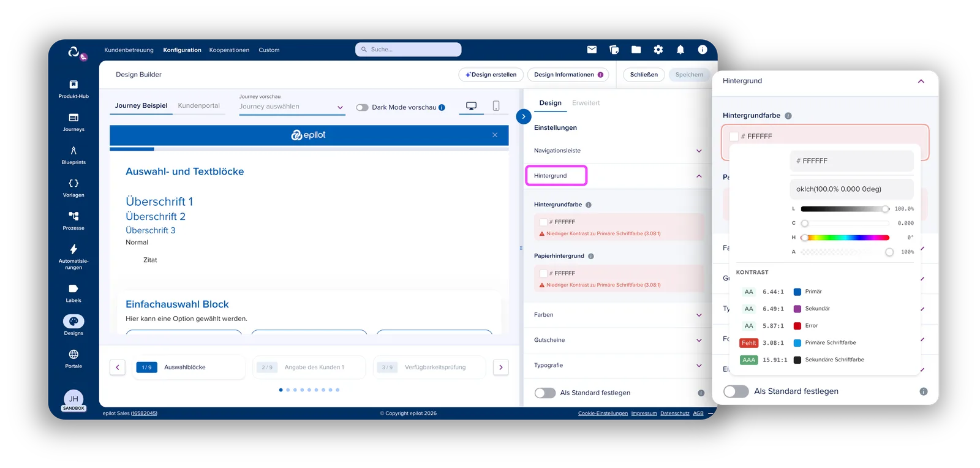Click the epilot logo in top-left corner
The width and height of the screenshot is (980, 468).
click(x=74, y=52)
